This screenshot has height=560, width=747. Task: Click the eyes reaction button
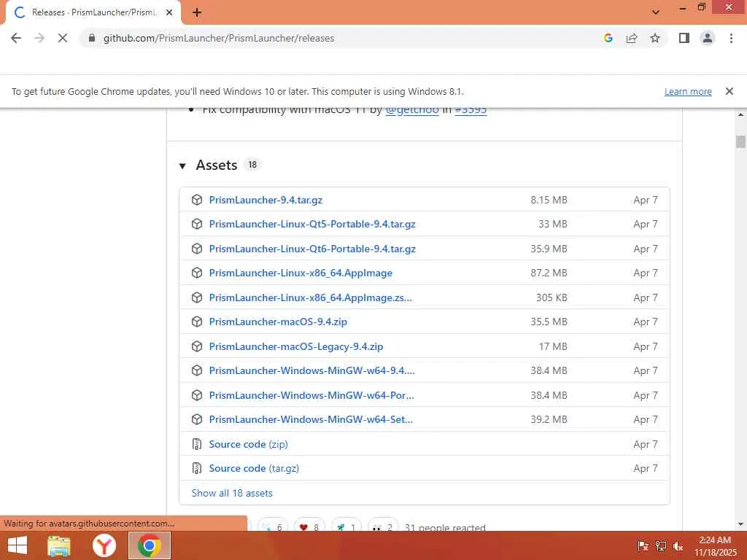[x=383, y=526]
